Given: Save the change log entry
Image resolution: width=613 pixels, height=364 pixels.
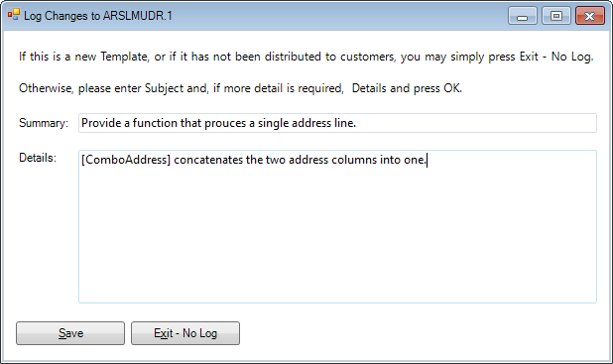Looking at the screenshot, I should [70, 333].
